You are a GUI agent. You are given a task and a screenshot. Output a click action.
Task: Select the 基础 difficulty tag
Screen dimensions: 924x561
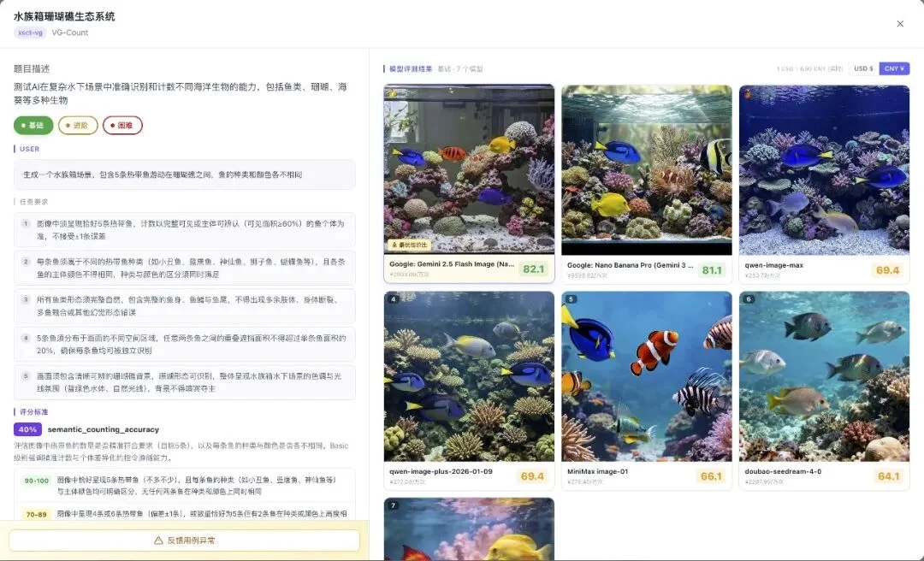(x=33, y=125)
